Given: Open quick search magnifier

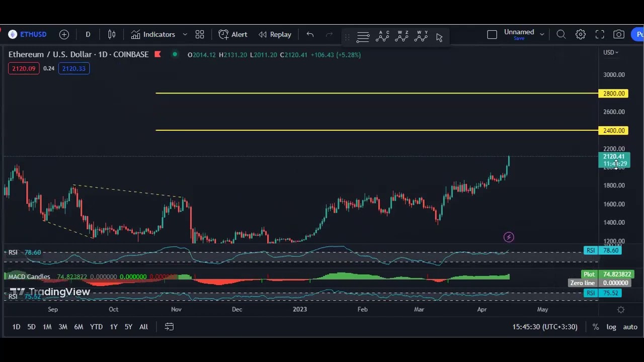Looking at the screenshot, I should [x=561, y=34].
